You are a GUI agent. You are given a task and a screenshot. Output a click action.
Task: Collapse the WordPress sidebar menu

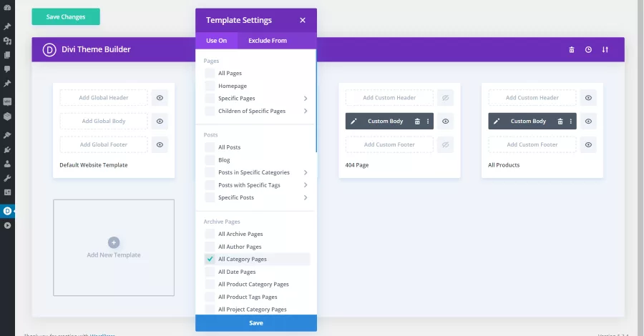7,225
